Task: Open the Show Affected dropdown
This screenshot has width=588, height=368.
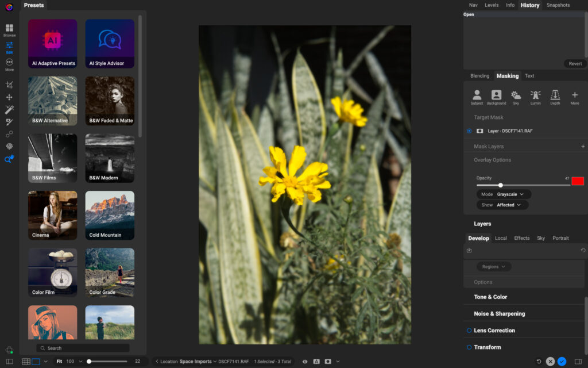Action: (x=508, y=205)
